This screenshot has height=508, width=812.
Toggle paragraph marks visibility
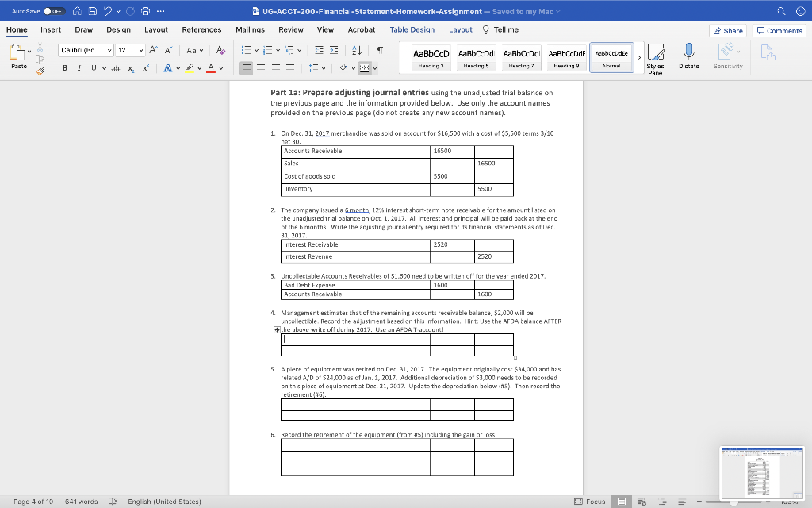380,51
